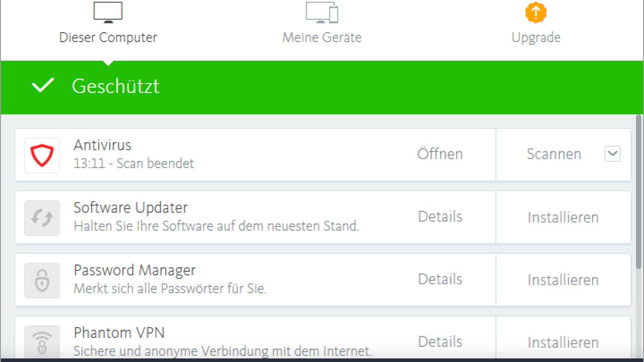Click the red Antivirus shield icon
Screen dimensions: 644x362
click(x=42, y=155)
